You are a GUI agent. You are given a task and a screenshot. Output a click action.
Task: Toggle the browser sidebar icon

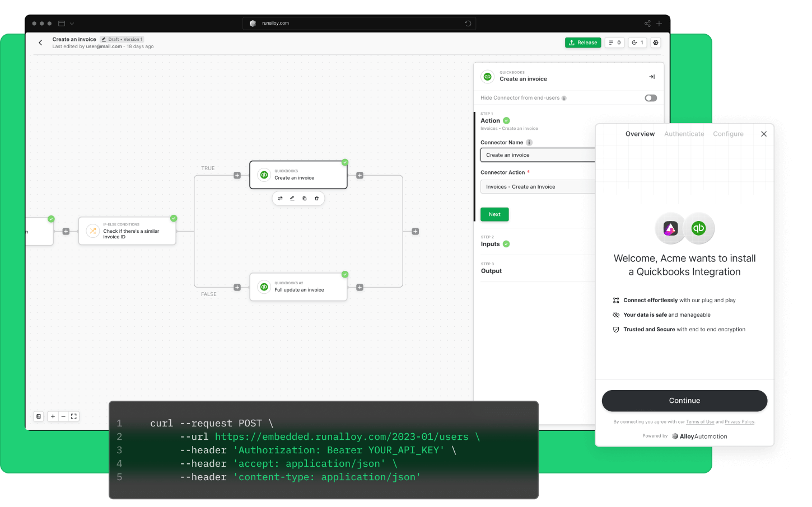tap(62, 24)
